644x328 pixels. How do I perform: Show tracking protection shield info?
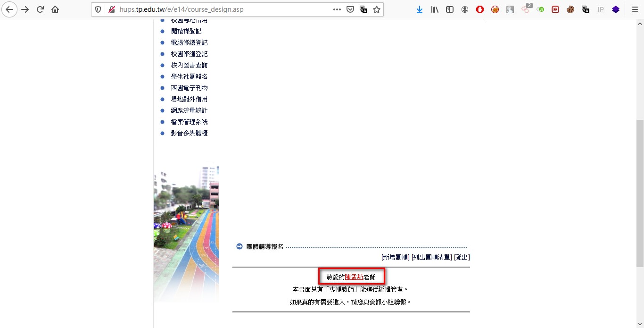98,9
